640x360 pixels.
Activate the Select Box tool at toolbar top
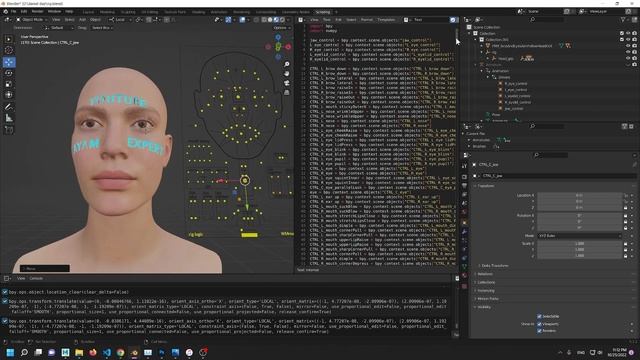[x=9, y=39]
